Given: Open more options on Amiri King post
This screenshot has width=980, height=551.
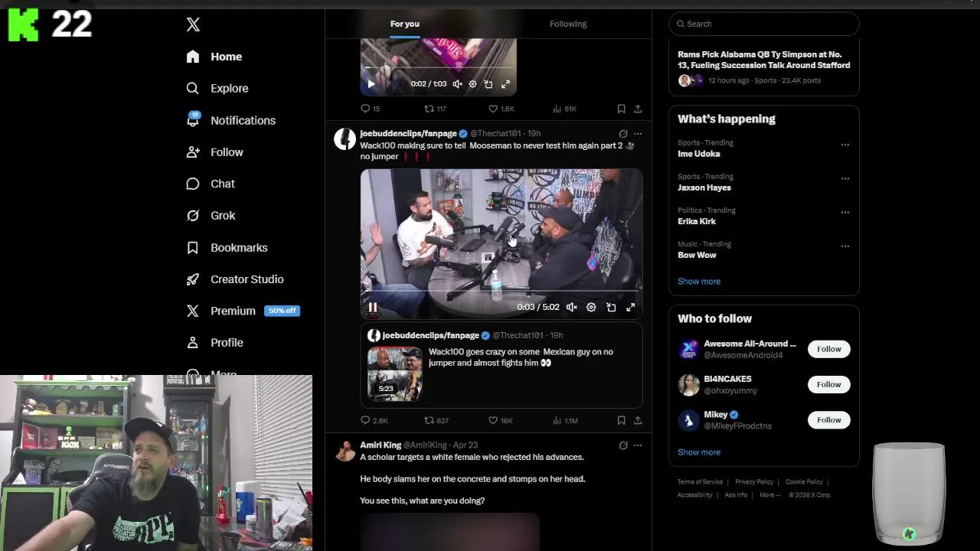Looking at the screenshot, I should click(x=638, y=445).
